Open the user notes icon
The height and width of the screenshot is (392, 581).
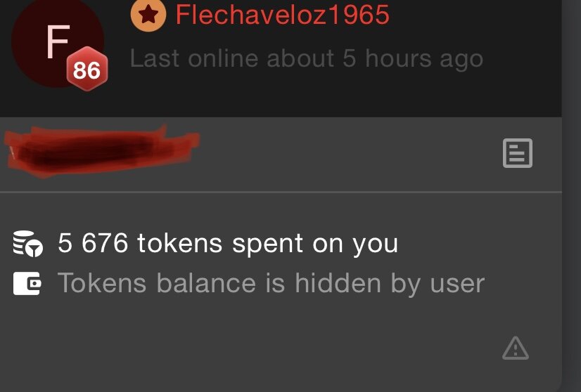pos(517,153)
